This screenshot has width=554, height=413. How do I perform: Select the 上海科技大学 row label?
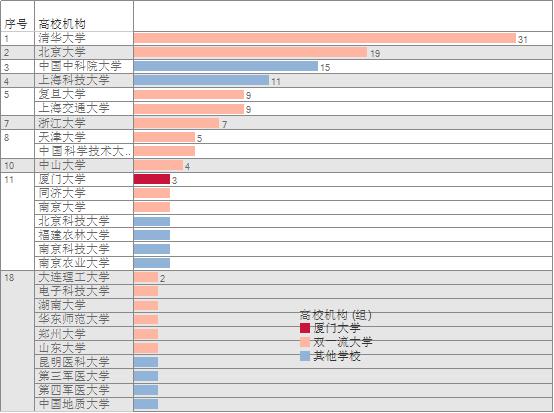[x=74, y=80]
